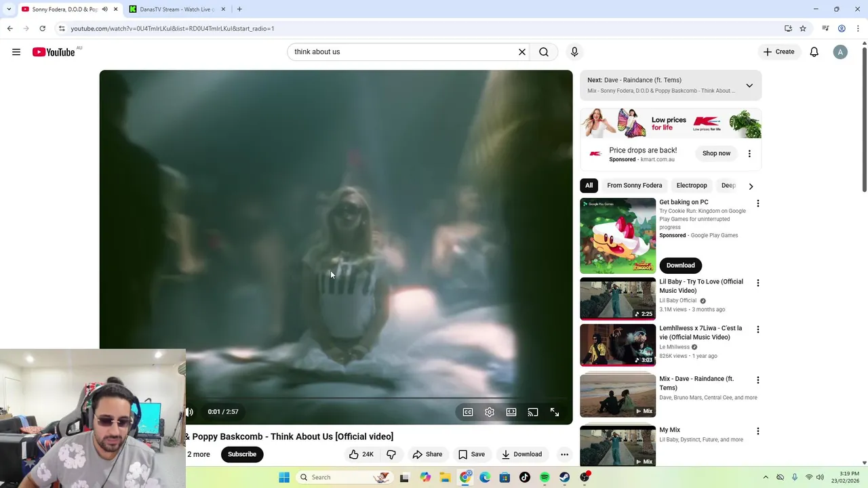Go to YouTube home via logo

click(x=54, y=52)
